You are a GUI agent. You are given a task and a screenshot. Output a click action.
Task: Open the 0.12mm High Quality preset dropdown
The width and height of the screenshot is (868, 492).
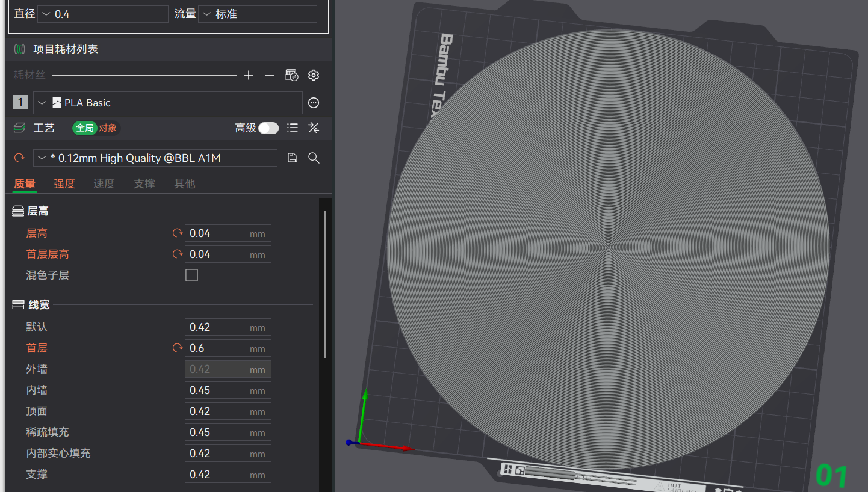pos(155,158)
